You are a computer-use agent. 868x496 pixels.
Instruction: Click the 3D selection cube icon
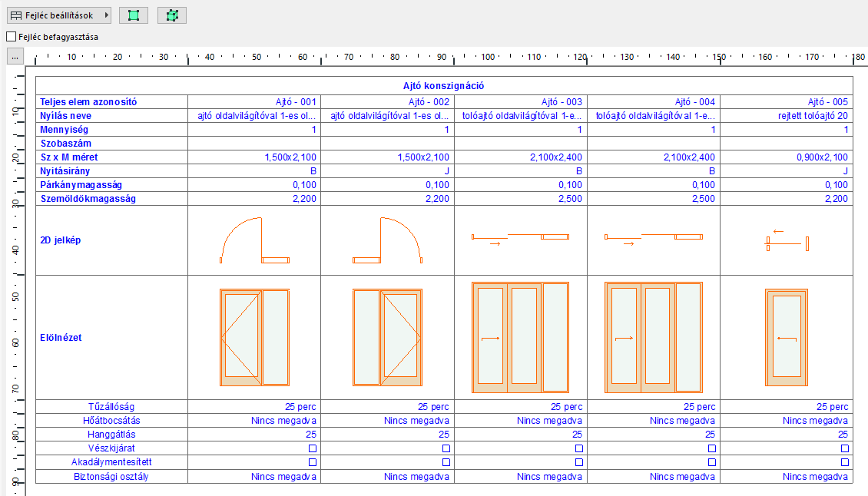click(x=171, y=15)
